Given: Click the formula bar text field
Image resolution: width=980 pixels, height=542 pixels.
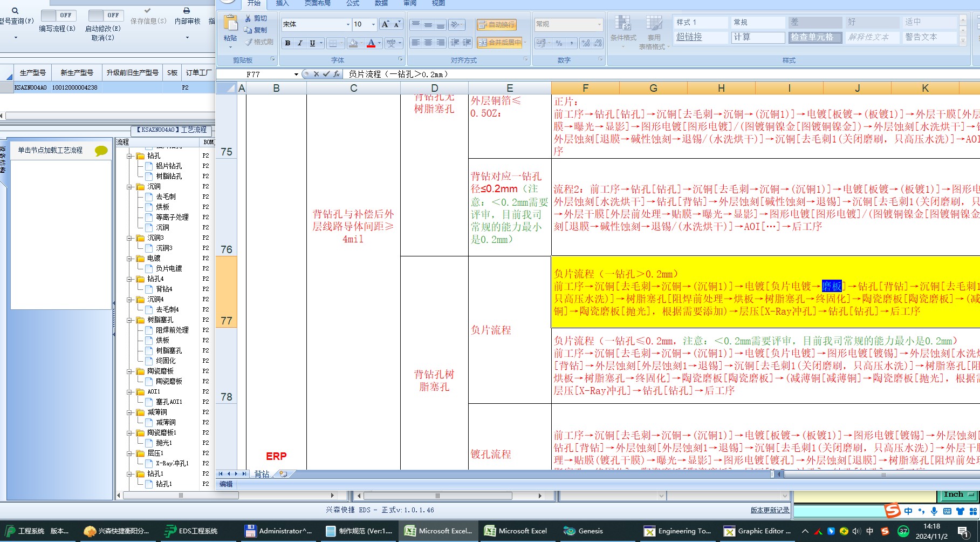Looking at the screenshot, I should [661, 74].
